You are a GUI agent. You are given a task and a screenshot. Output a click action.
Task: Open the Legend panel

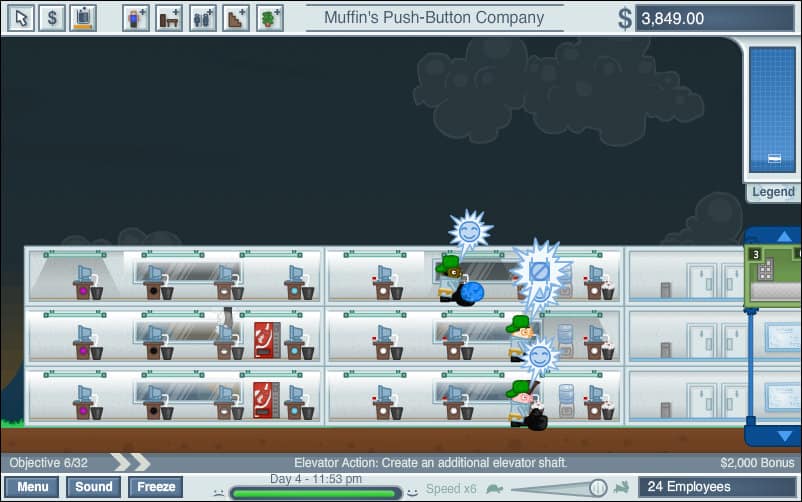(x=773, y=192)
